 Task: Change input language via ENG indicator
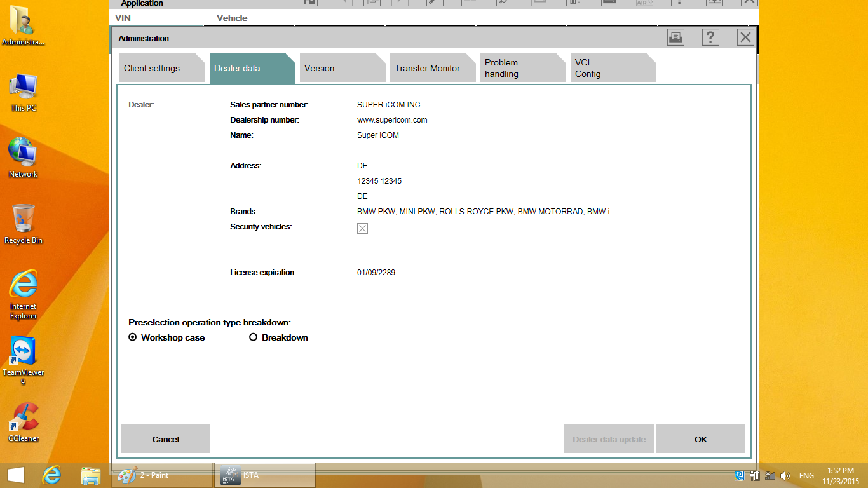[806, 476]
